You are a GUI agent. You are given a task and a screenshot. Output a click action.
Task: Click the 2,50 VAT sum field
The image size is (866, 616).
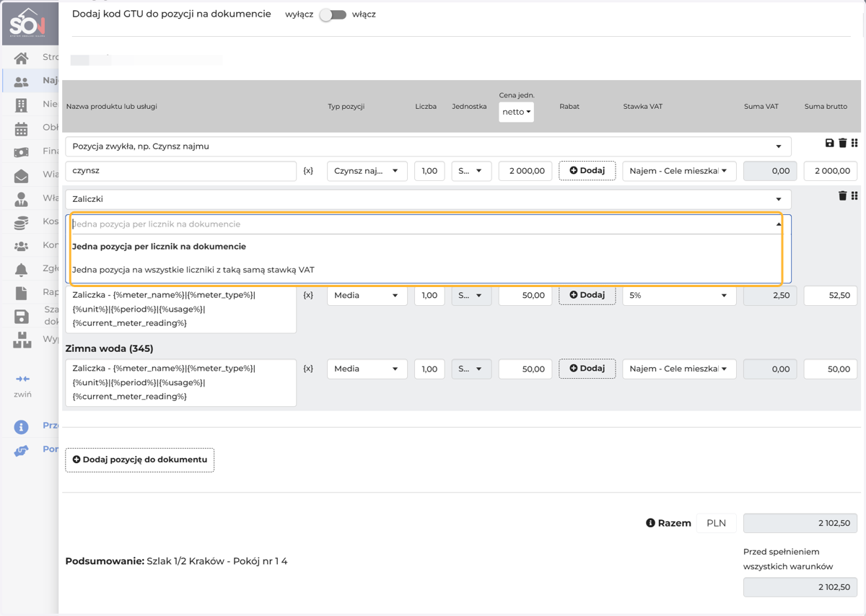770,295
